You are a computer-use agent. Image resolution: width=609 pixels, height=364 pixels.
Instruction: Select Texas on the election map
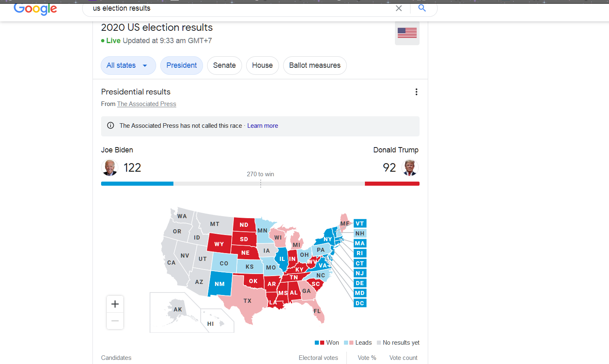(247, 301)
